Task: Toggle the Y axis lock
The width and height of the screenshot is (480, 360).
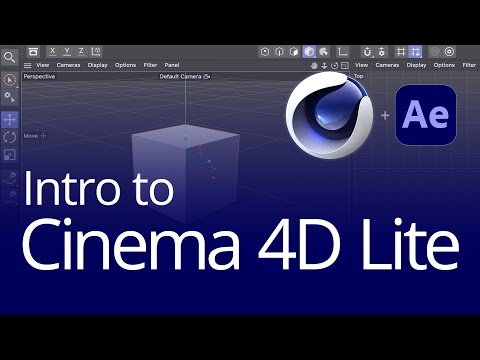Action: coord(67,51)
